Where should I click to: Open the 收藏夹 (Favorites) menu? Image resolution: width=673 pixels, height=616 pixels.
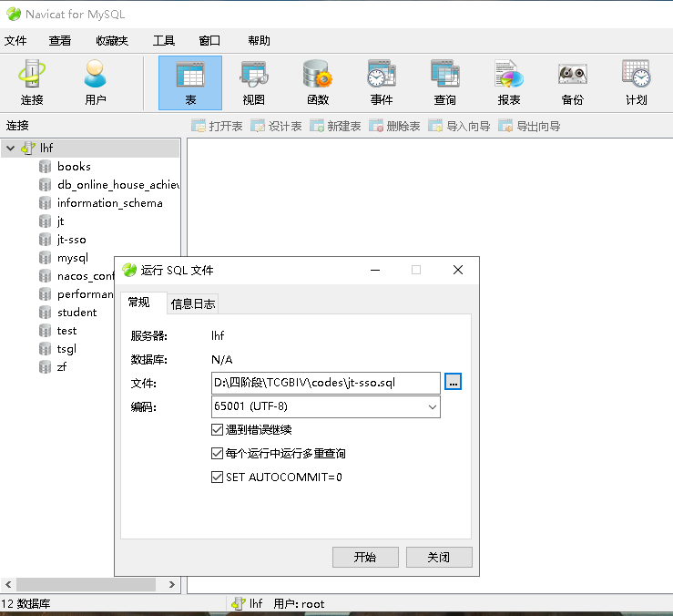(x=112, y=41)
